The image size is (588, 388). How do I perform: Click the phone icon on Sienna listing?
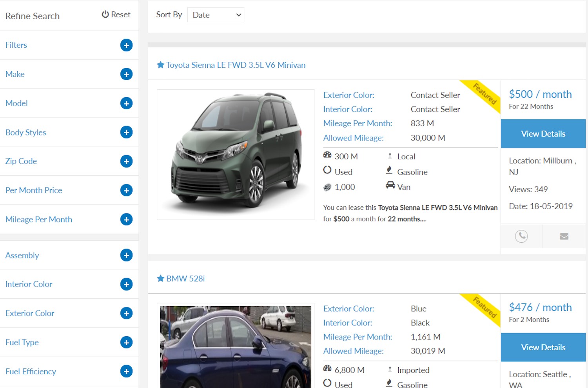coord(521,236)
